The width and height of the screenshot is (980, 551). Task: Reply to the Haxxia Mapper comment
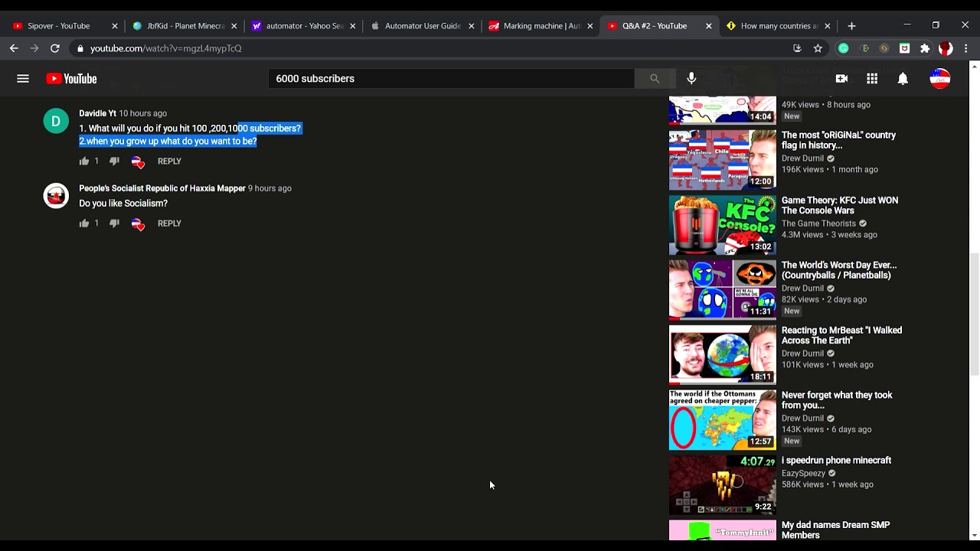pos(169,223)
